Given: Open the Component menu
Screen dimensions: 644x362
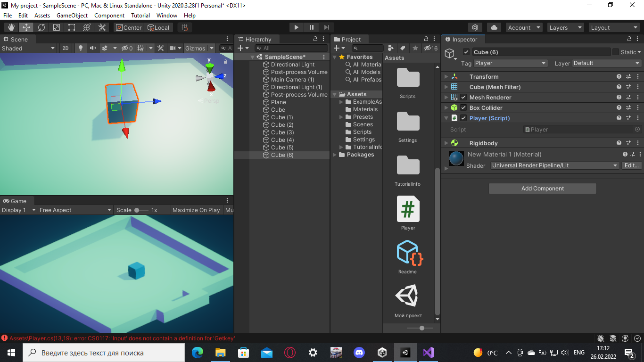Looking at the screenshot, I should tap(109, 16).
